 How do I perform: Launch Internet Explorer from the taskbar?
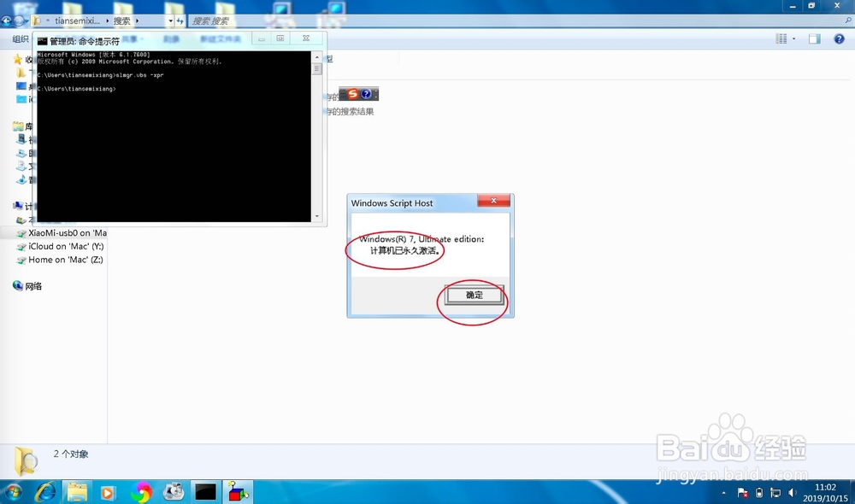45,493
